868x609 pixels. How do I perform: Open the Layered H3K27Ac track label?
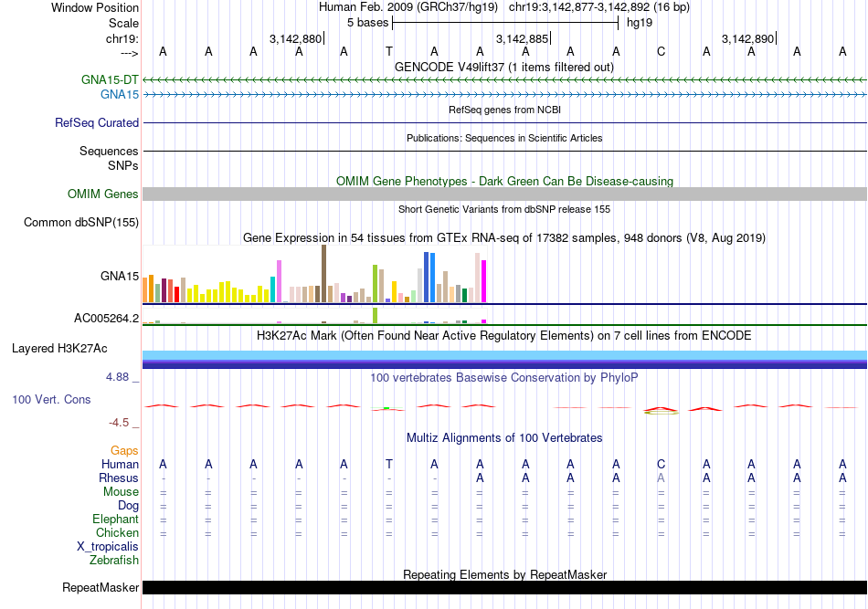59,349
